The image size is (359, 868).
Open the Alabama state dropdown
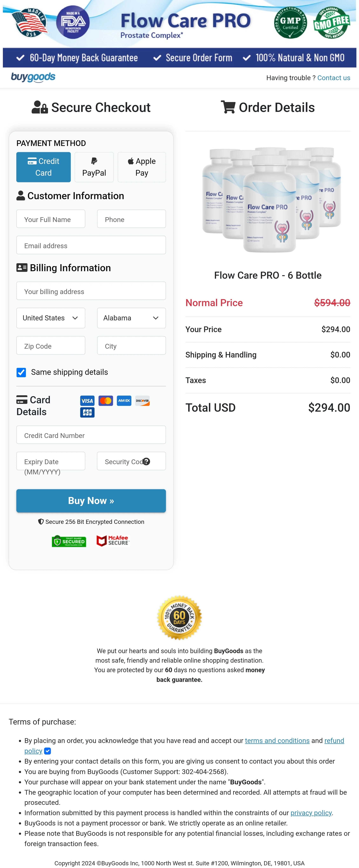tap(131, 318)
